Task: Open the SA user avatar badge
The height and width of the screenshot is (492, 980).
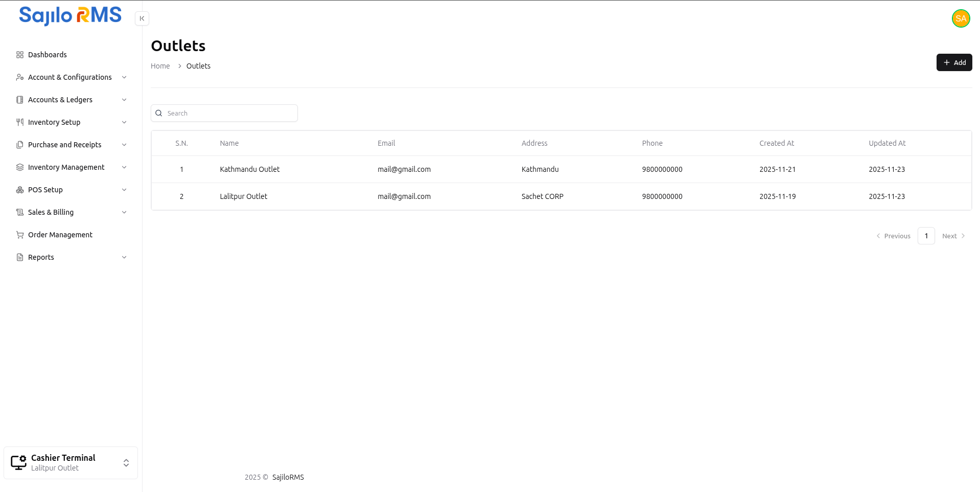Action: coord(961,18)
